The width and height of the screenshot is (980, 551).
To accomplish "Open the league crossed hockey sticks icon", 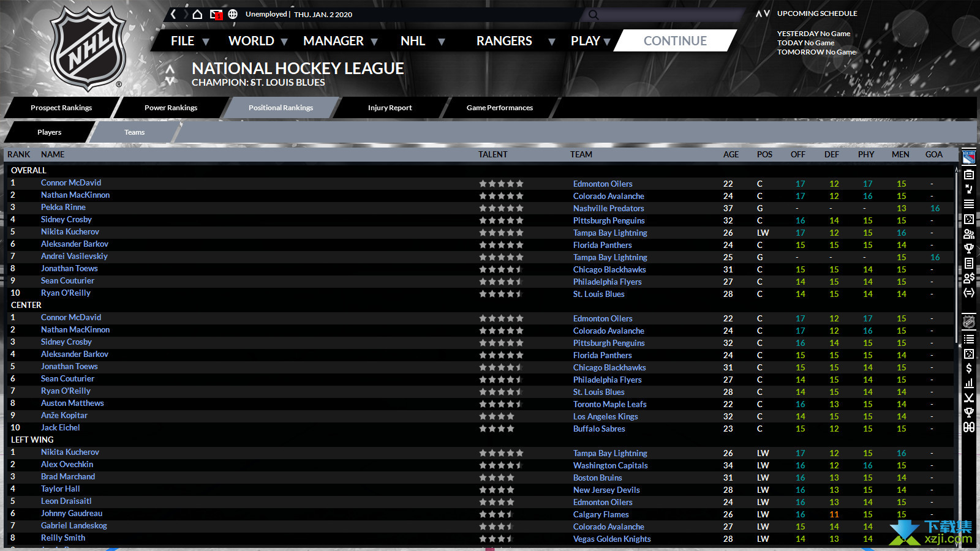I will coord(969,398).
